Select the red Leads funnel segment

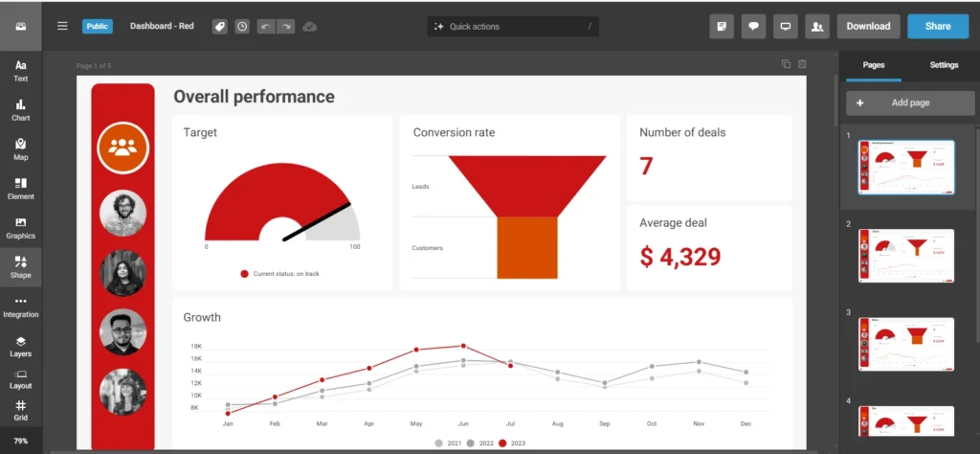pos(527,187)
